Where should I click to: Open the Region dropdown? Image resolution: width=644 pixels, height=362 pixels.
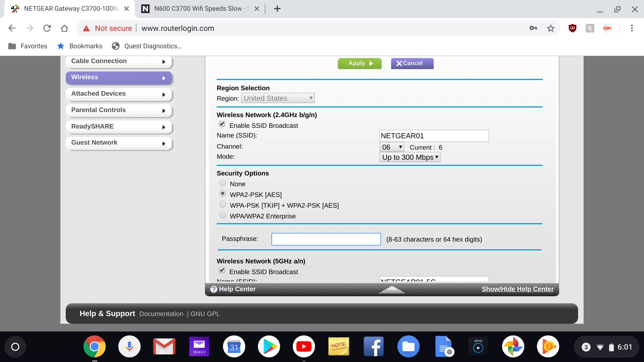point(277,98)
